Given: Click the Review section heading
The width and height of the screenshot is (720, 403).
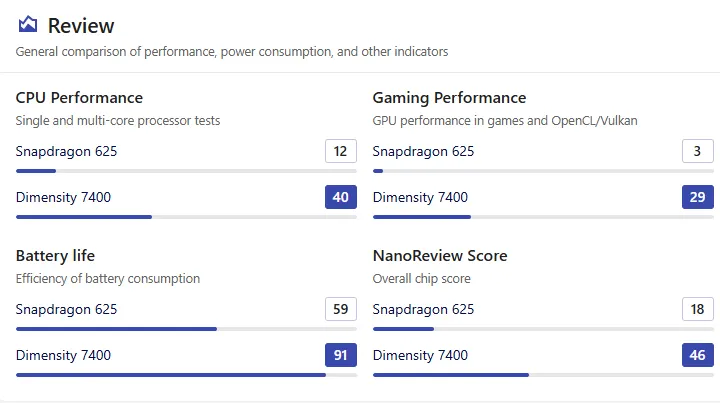Looking at the screenshot, I should 81,26.
